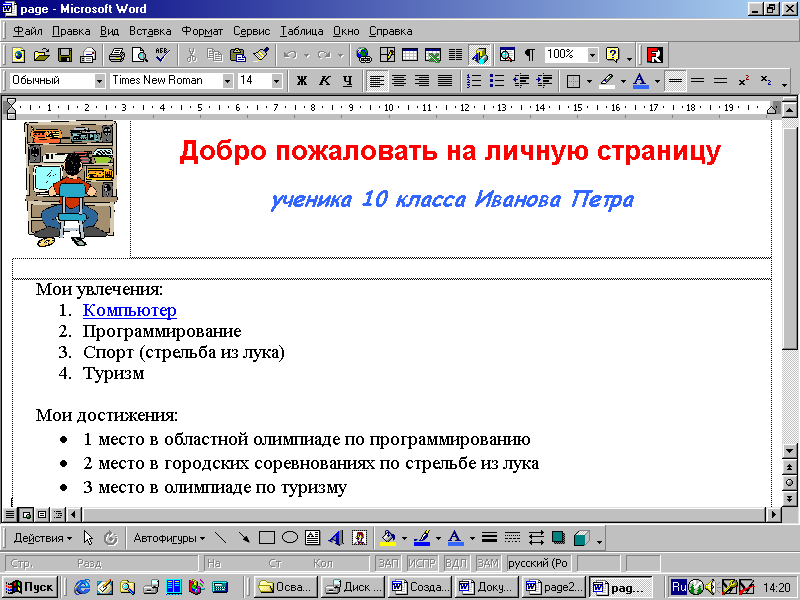800x600 pixels.
Task: Open Tables and Borders toolbar
Action: 387,55
